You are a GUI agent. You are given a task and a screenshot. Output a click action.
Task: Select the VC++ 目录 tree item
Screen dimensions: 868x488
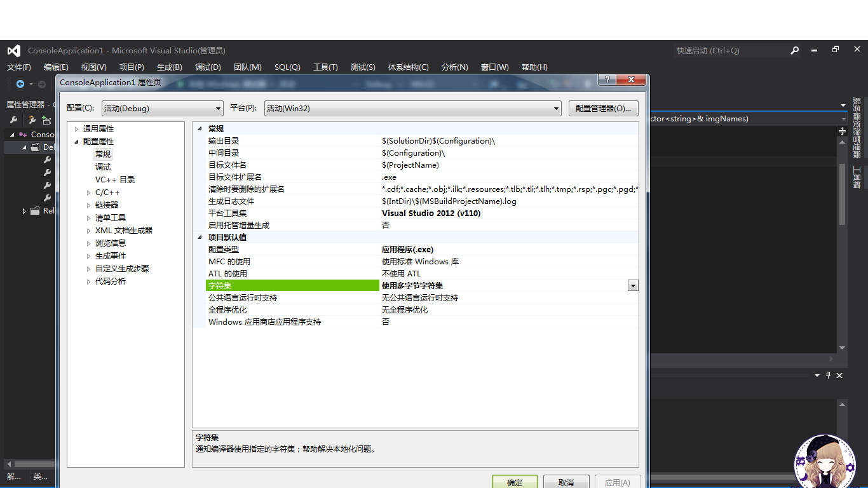[x=115, y=180]
